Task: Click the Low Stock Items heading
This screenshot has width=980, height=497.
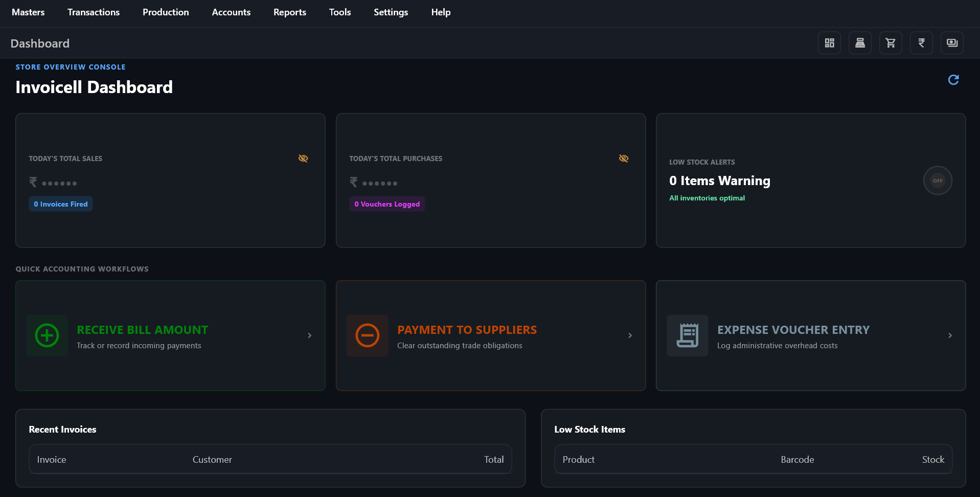Action: [590, 430]
